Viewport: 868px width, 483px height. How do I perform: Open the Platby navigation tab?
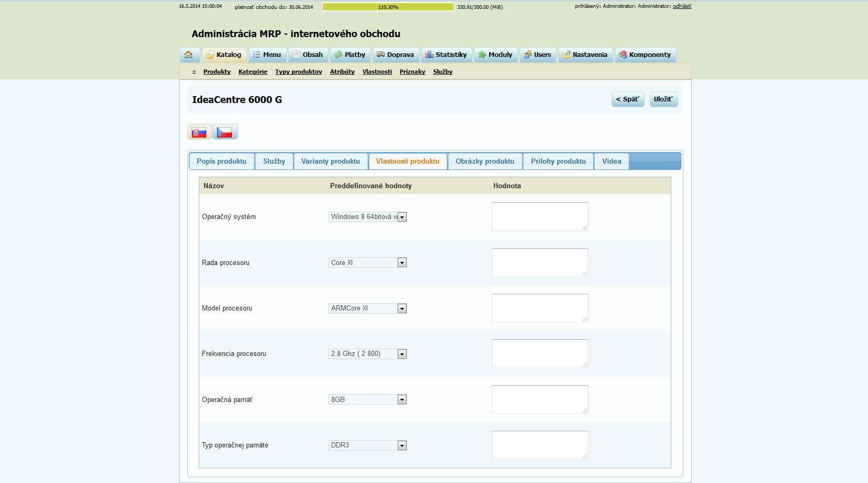click(x=350, y=55)
